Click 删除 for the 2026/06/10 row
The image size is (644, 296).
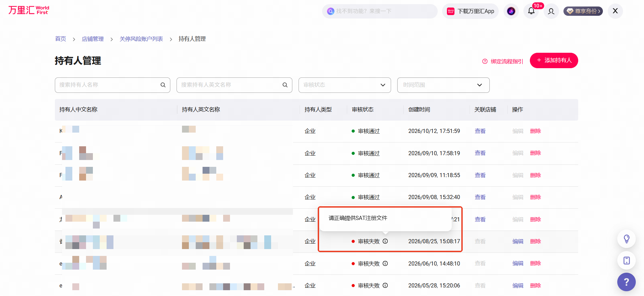[x=535, y=263]
